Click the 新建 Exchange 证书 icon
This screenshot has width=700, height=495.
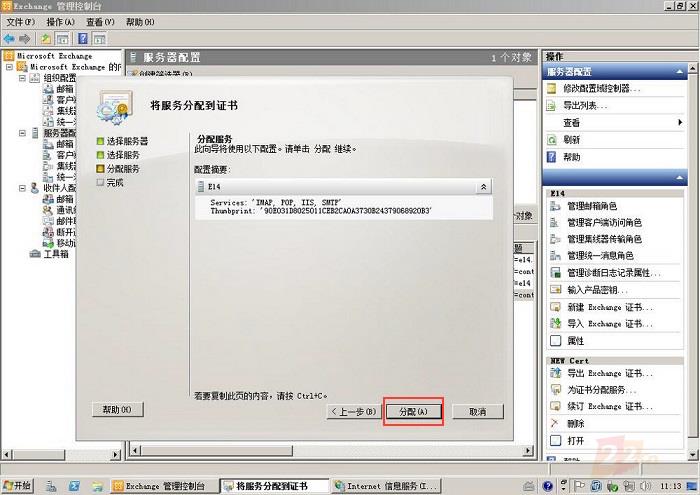[x=555, y=307]
